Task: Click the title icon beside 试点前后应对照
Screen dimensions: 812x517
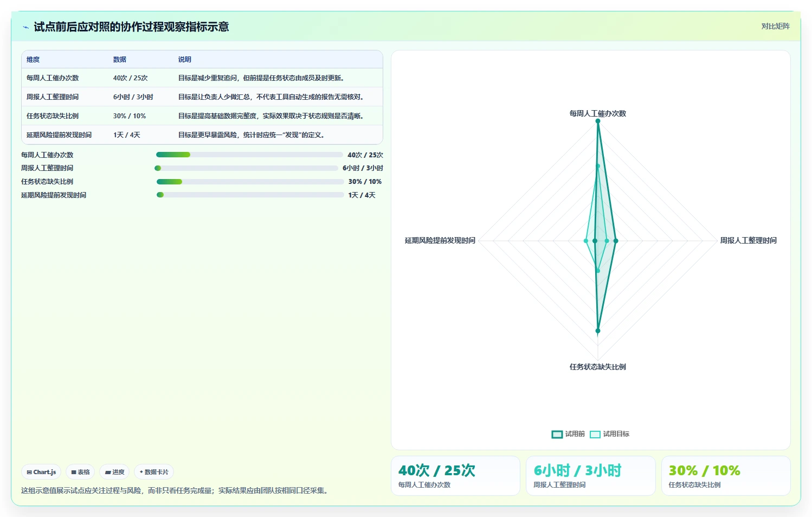Action: (x=25, y=27)
